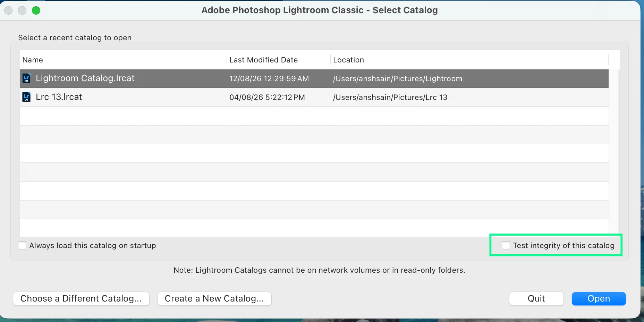The image size is (644, 322).
Task: Click the path /Users/anshsain/Pictures/Lightroom
Action: (x=398, y=79)
